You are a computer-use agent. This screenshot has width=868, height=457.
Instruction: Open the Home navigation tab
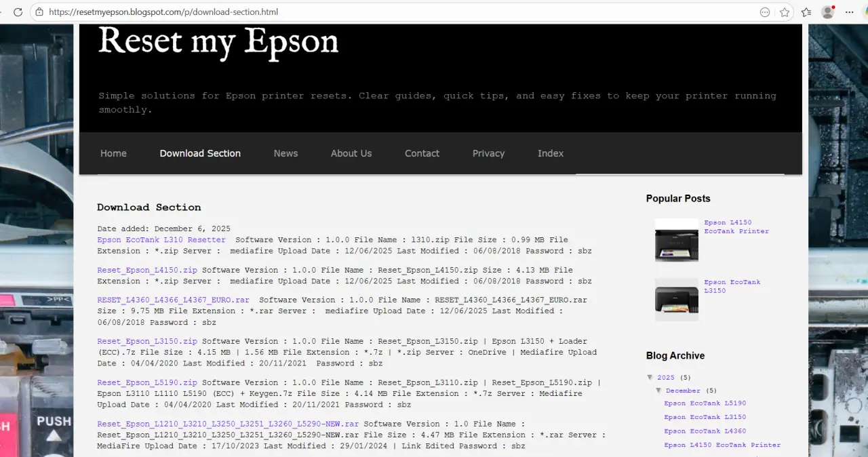pos(113,153)
